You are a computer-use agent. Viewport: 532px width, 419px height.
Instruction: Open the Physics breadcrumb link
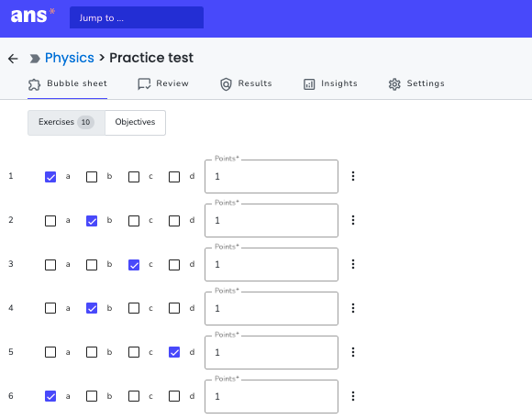tap(70, 58)
